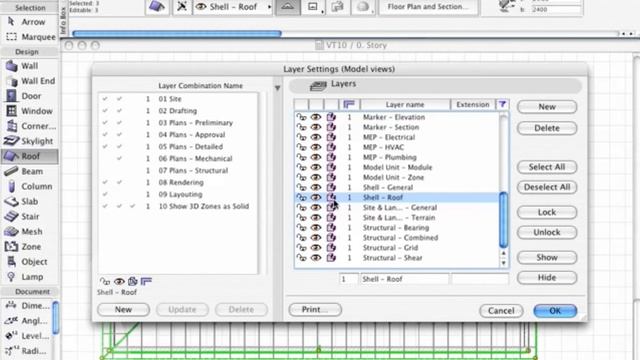
Task: Confirm dialog with OK button
Action: (555, 311)
